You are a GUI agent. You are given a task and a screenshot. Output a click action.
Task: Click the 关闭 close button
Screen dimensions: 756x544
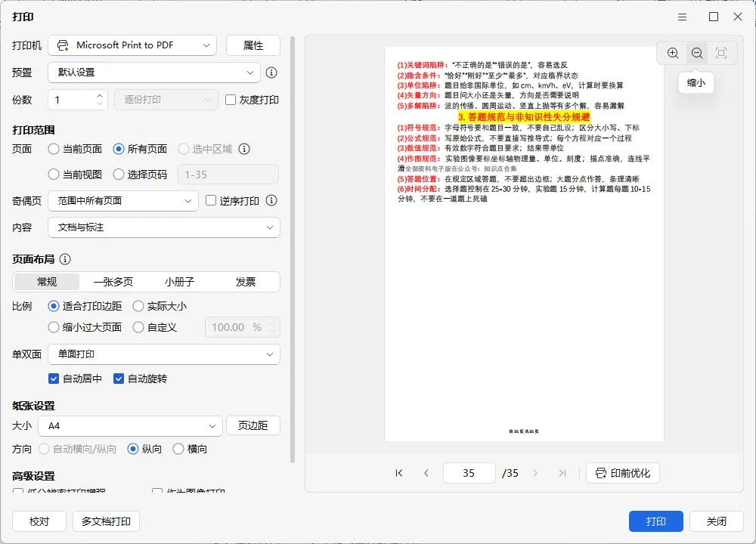click(717, 521)
